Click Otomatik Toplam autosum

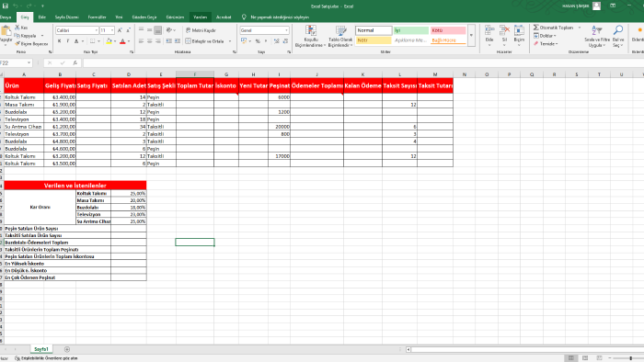(554, 28)
